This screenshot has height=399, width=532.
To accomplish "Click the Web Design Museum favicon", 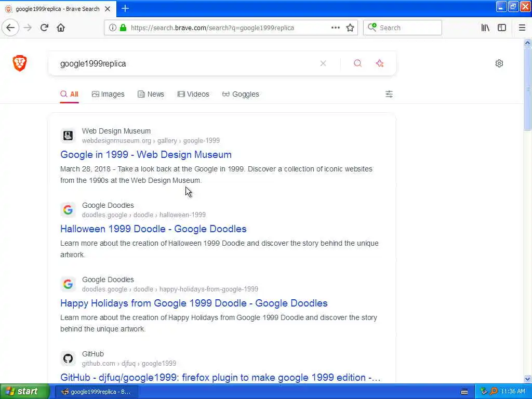I will click(68, 136).
